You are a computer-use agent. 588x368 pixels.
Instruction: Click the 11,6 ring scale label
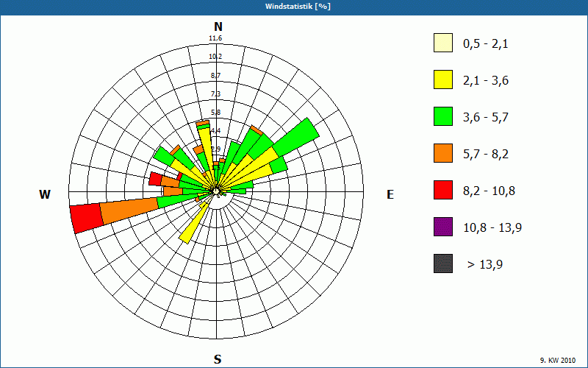tap(215, 38)
